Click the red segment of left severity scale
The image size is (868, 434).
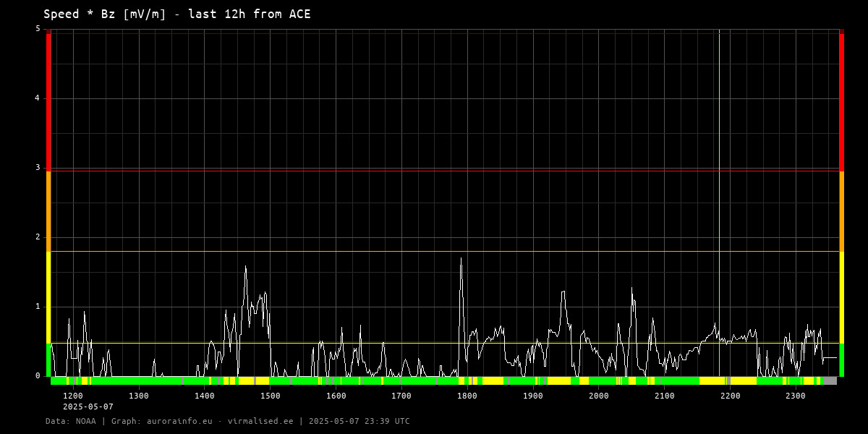click(48, 103)
